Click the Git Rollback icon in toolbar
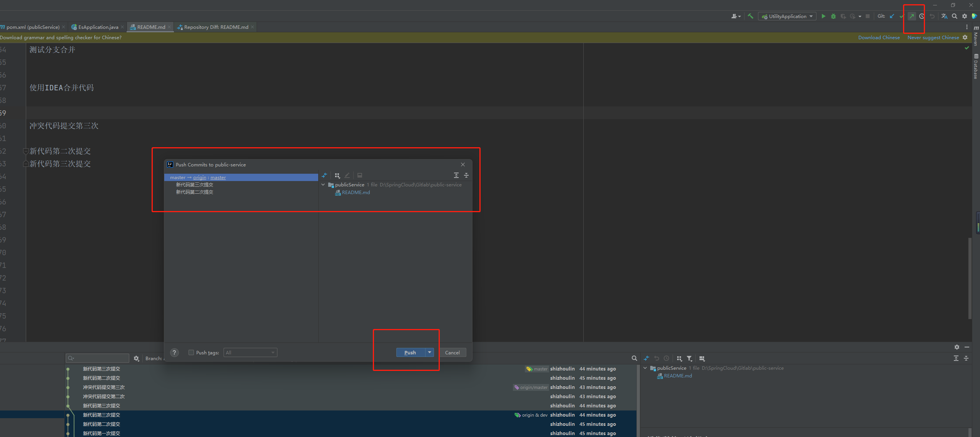This screenshot has width=980, height=437. (x=932, y=16)
